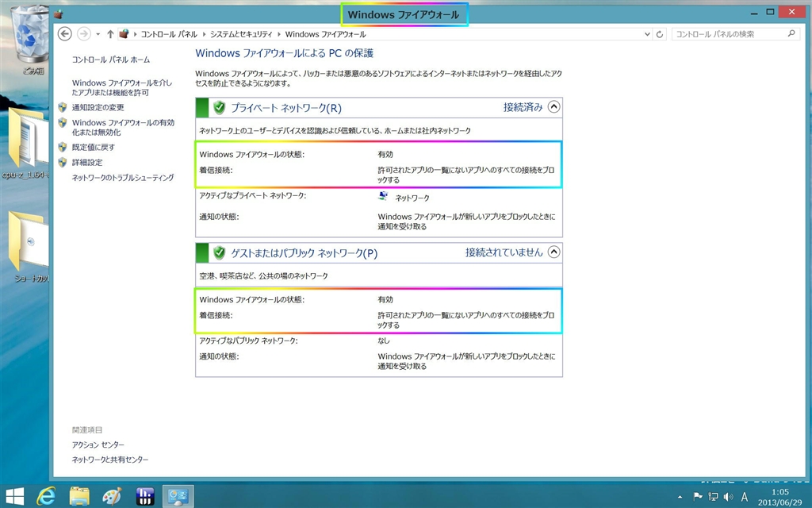The height and width of the screenshot is (508, 812).
Task: Click 接続済み status text
Action: (523, 107)
